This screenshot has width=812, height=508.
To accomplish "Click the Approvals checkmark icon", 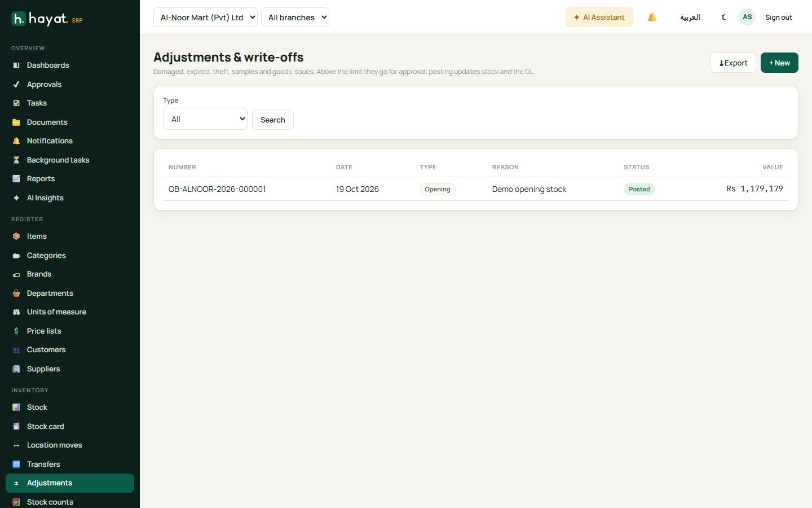I will pyautogui.click(x=16, y=85).
